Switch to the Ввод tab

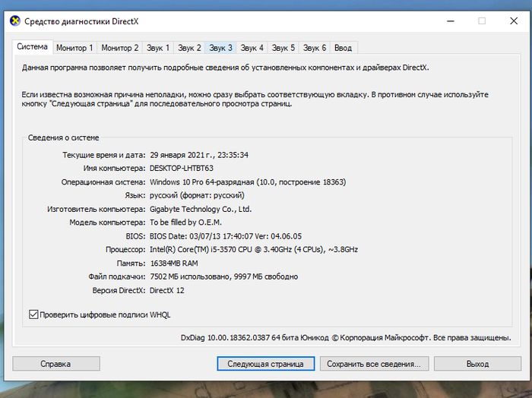[x=343, y=48]
